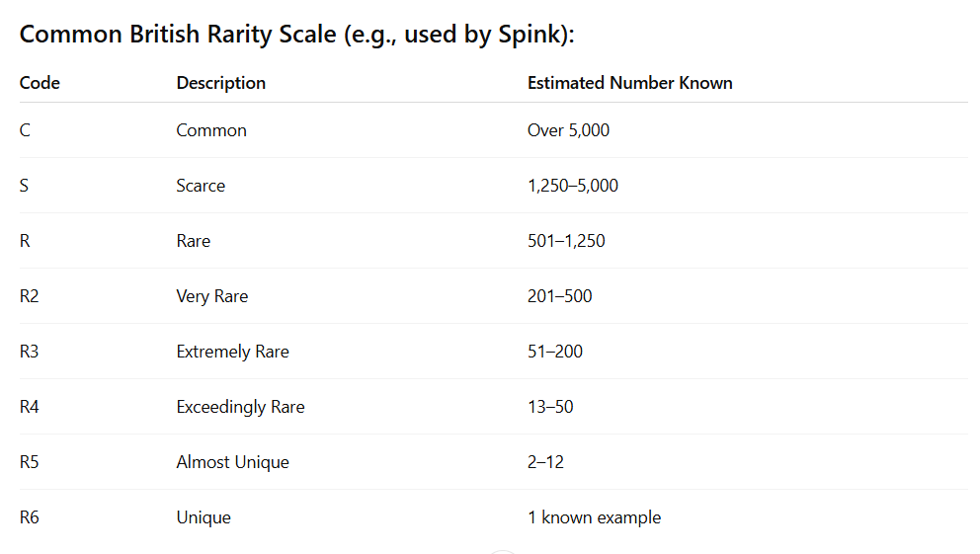The width and height of the screenshot is (980, 554).
Task: Click the 'Common' description cell
Action: click(x=211, y=130)
